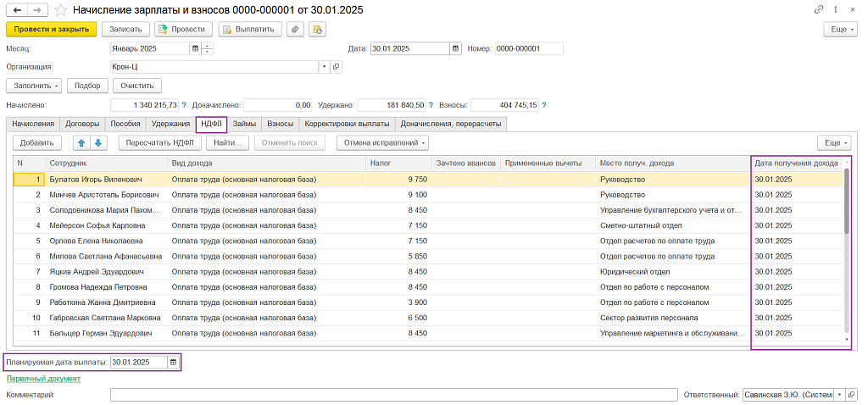868x405 pixels.
Task: Add document to favorites with star icon
Action: click(x=61, y=10)
